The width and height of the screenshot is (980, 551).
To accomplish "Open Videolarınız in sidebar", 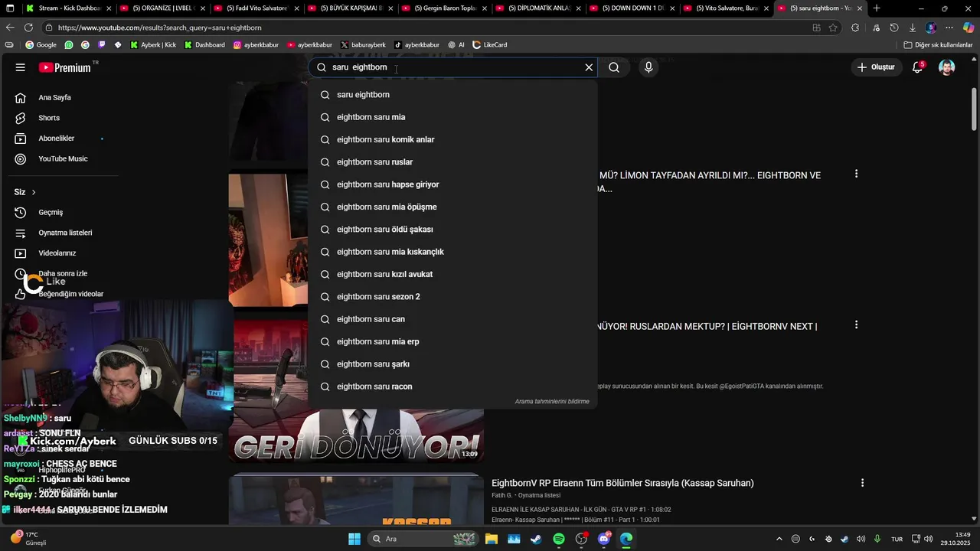I will 59,253.
